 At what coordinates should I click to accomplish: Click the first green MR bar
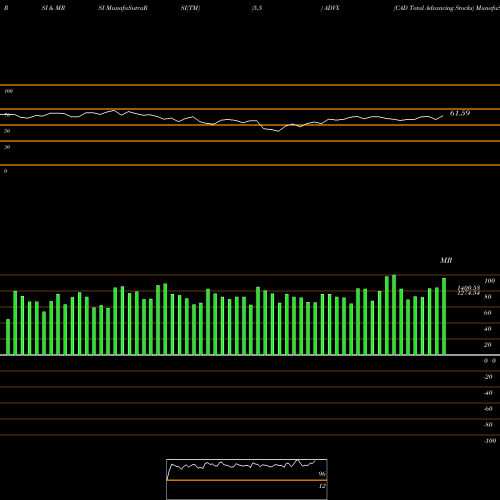[x=8, y=337]
